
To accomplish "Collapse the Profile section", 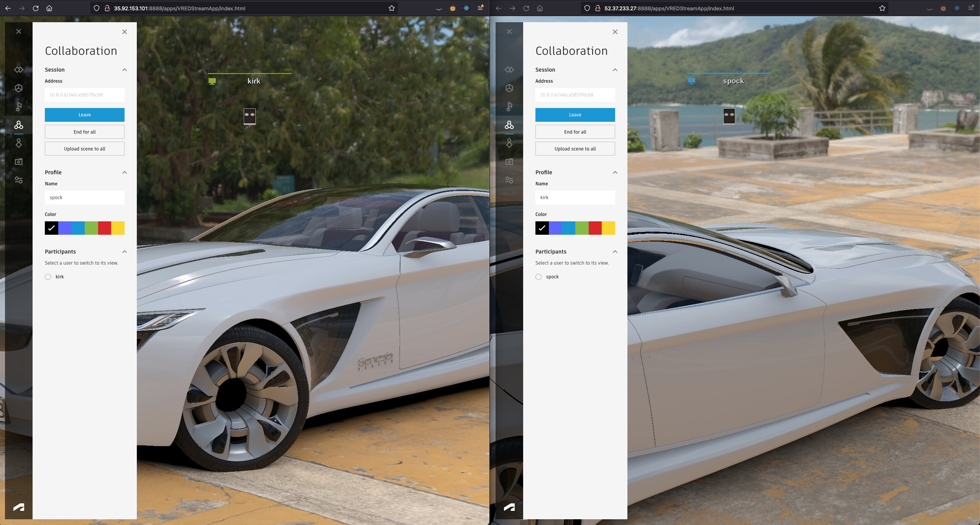I will [x=124, y=172].
